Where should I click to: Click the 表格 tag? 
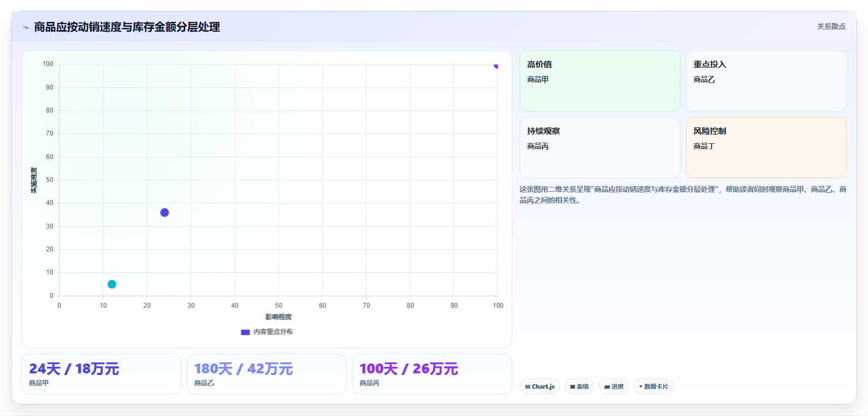(579, 386)
